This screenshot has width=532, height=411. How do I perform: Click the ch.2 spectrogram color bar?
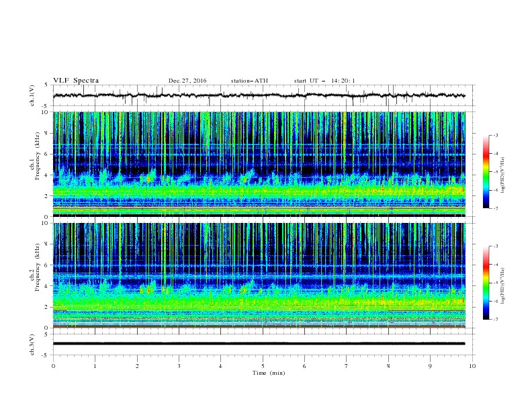[486, 283]
